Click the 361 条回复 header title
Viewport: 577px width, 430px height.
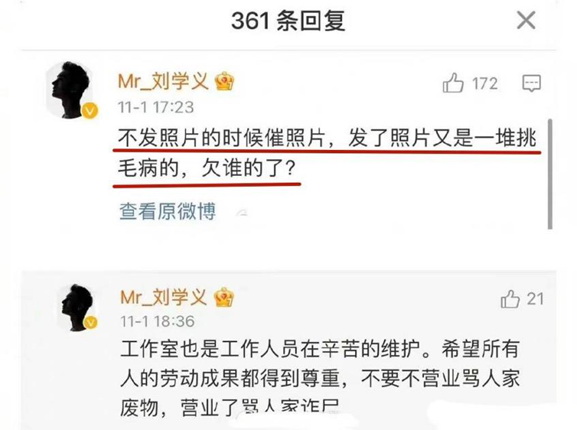click(288, 21)
